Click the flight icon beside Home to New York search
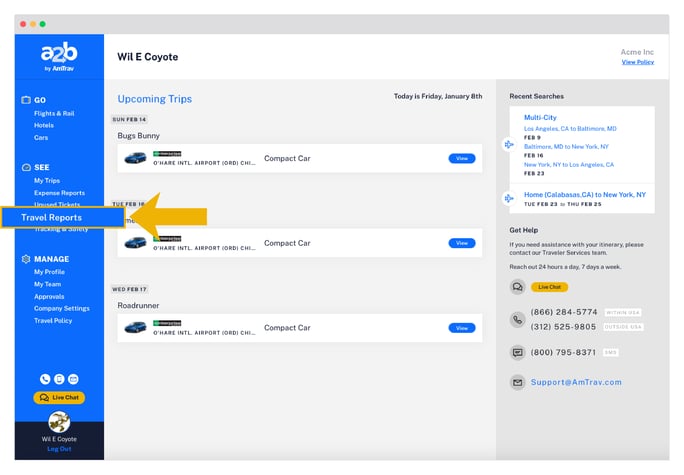The height and width of the screenshot is (475, 684). [509, 198]
